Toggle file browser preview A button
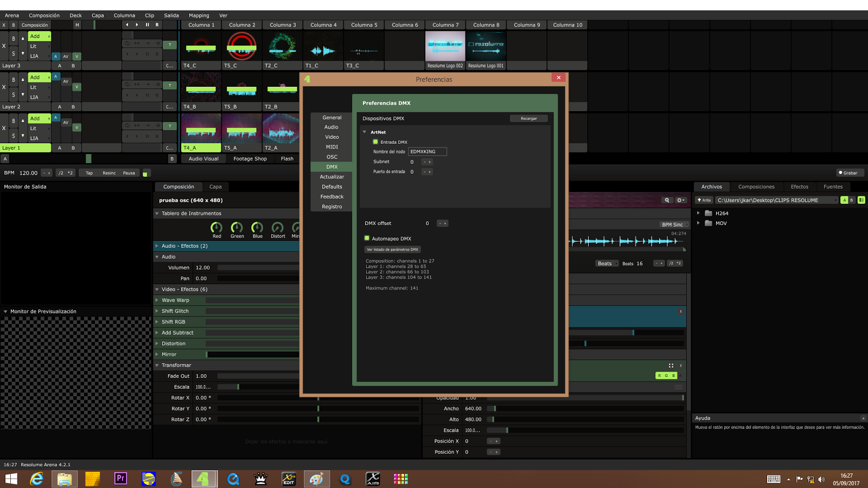 (x=844, y=200)
